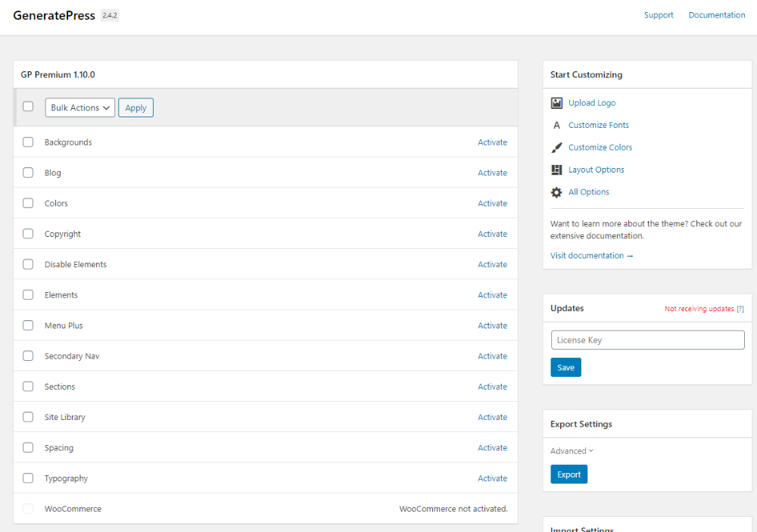The height and width of the screenshot is (532, 757).
Task: Activate the Disable Elements module
Action: pyautogui.click(x=493, y=265)
